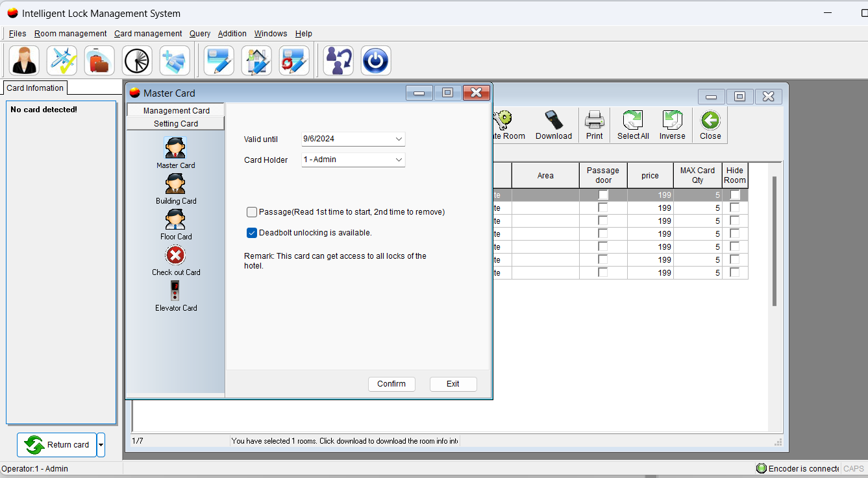Click the '1/7' record counter

[138, 441]
